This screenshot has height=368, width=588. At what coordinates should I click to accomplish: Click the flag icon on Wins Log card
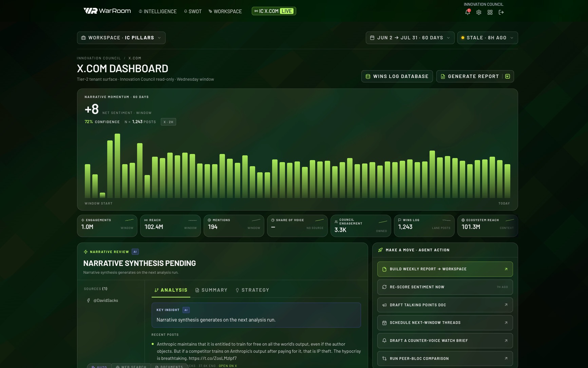(400, 220)
